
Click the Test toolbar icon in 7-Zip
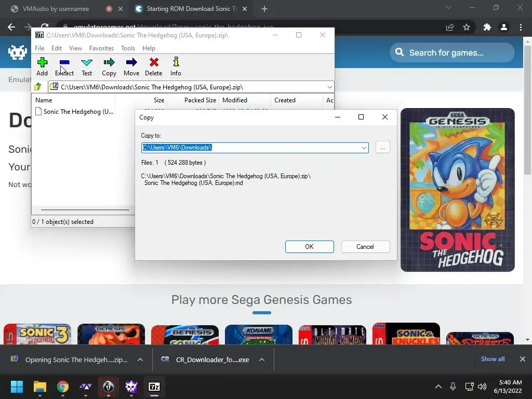click(x=87, y=66)
